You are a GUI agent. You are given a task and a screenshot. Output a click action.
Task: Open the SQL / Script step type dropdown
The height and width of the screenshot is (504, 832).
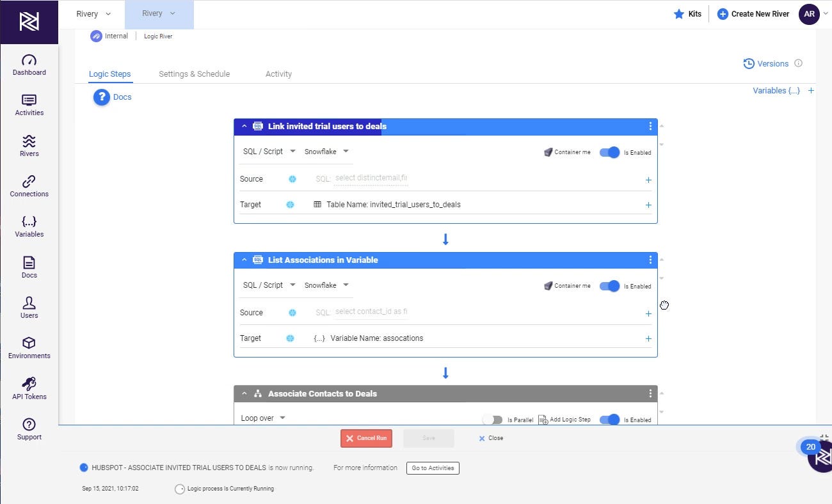coord(269,152)
